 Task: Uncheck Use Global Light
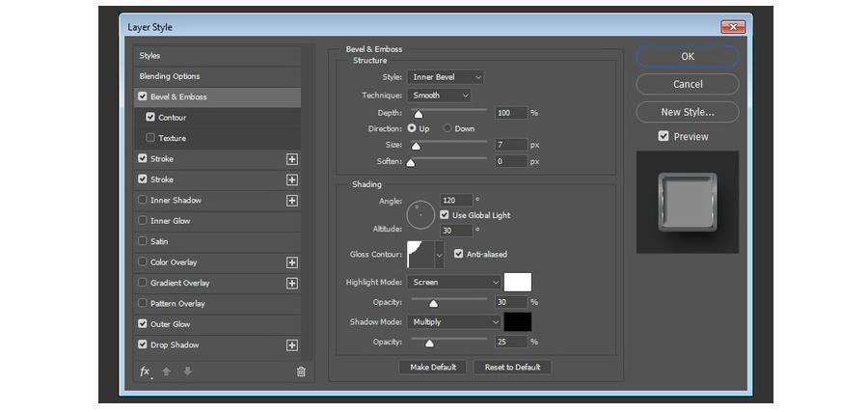(445, 214)
